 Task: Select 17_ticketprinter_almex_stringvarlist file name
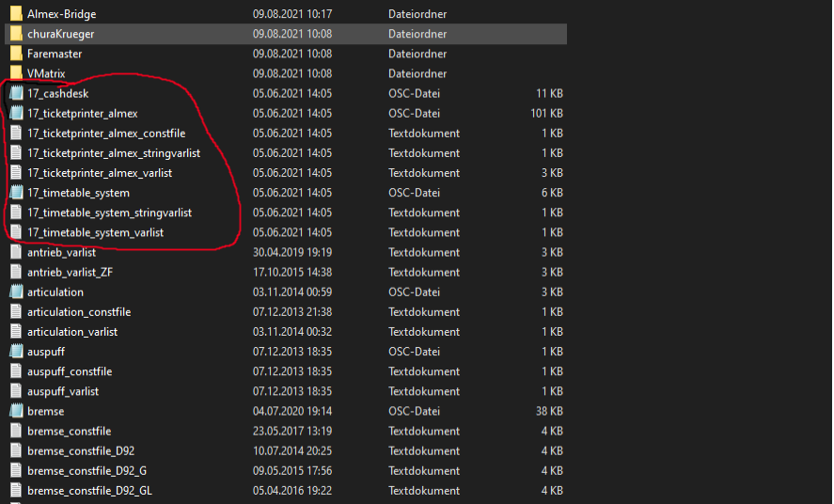pyautogui.click(x=112, y=153)
